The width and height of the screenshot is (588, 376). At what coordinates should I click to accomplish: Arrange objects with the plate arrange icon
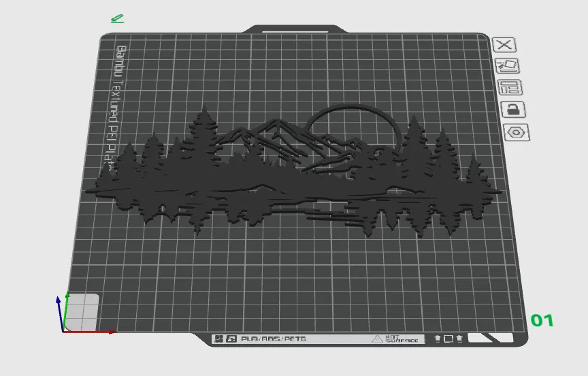point(510,87)
